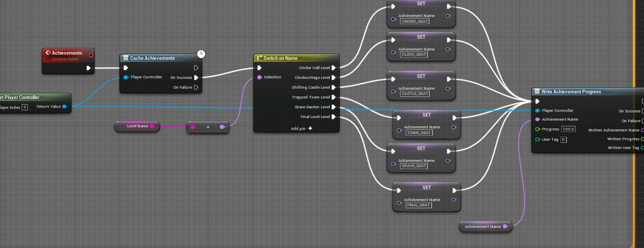Click the SET node header for FINAL_BEAT
The image size is (644, 248).
point(426,187)
